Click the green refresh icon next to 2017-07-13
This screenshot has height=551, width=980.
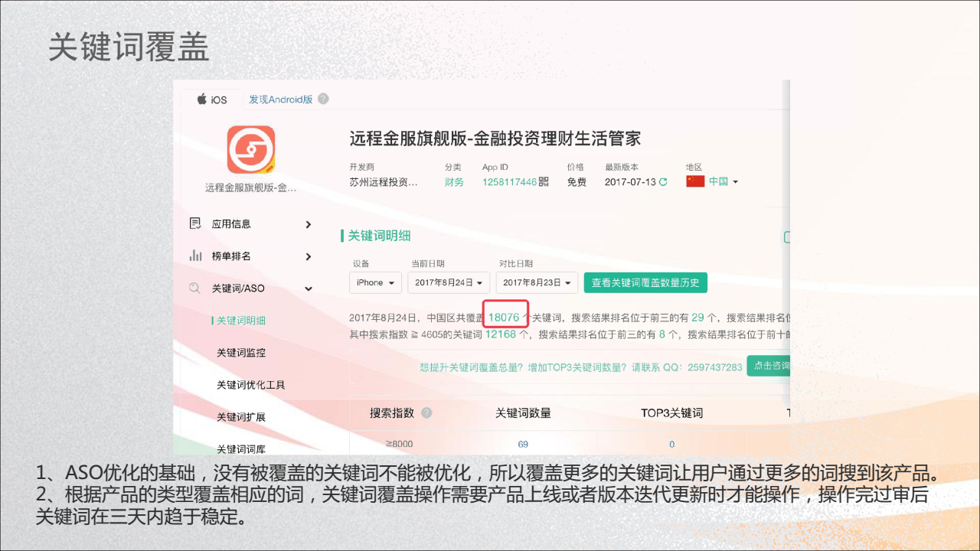pyautogui.click(x=663, y=182)
